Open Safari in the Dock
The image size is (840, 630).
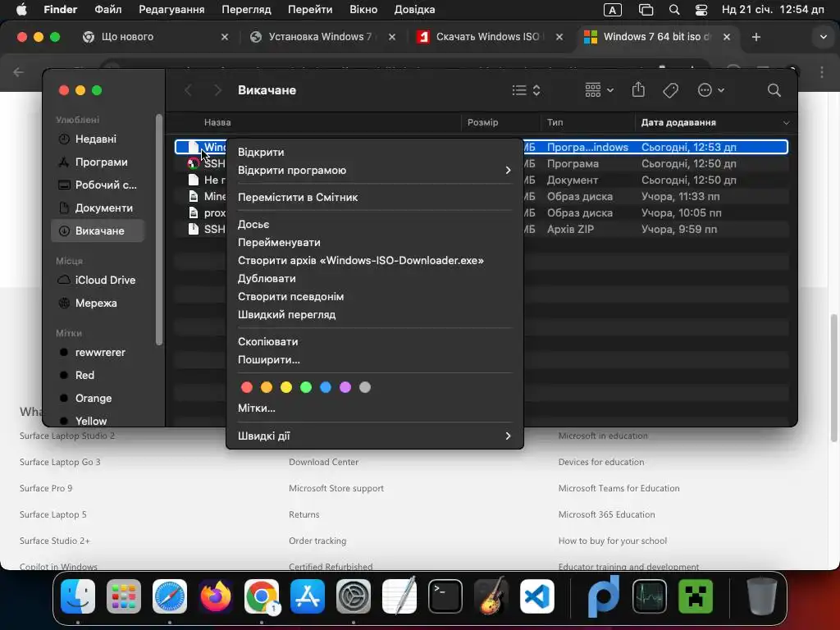[170, 596]
